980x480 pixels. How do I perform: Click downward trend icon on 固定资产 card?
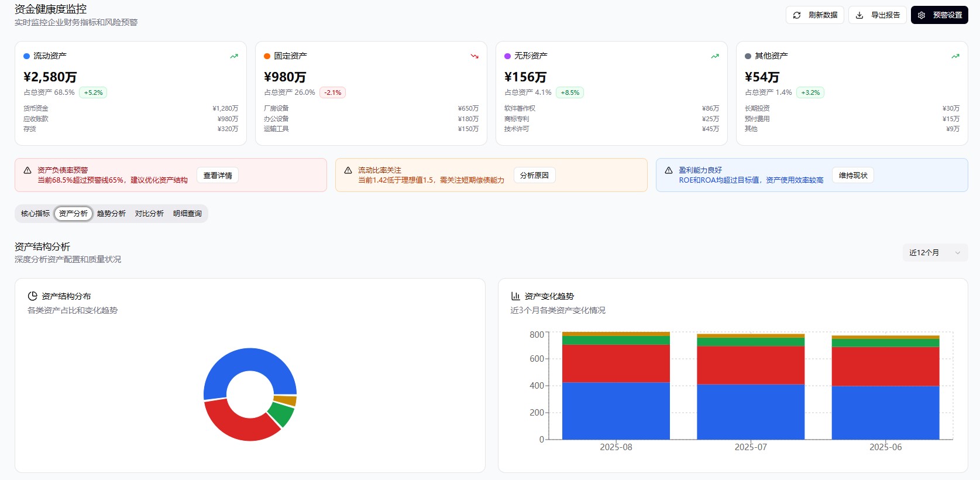[x=474, y=56]
